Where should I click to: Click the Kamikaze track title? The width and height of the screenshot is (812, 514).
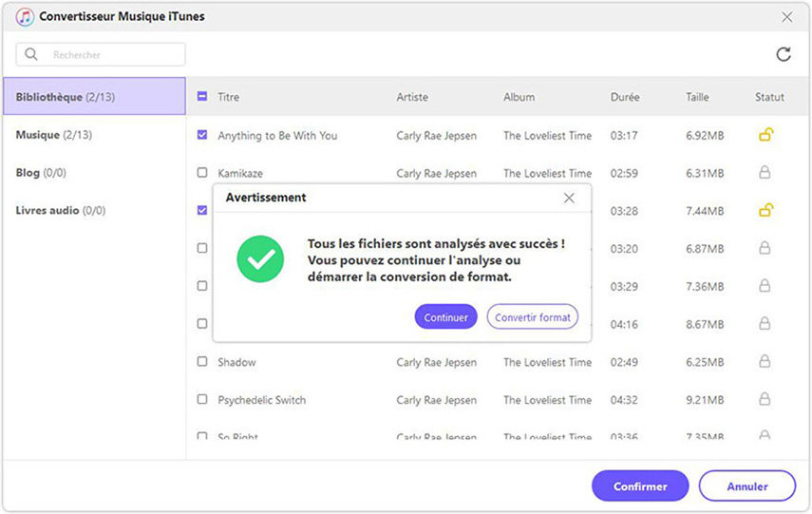(x=240, y=173)
